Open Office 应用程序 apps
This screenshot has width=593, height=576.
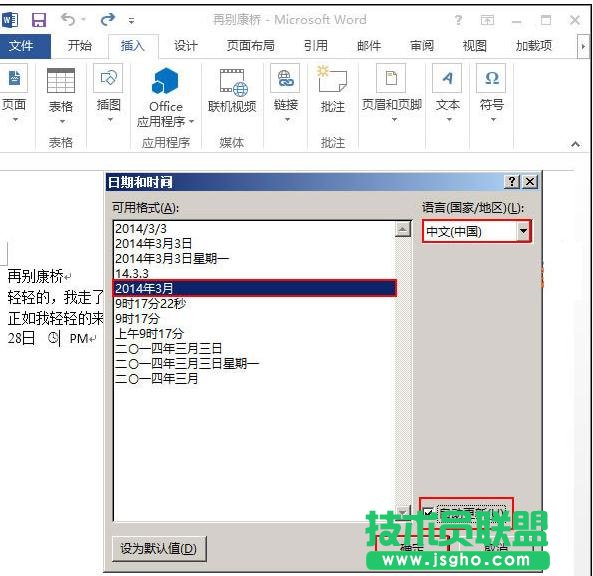click(165, 97)
